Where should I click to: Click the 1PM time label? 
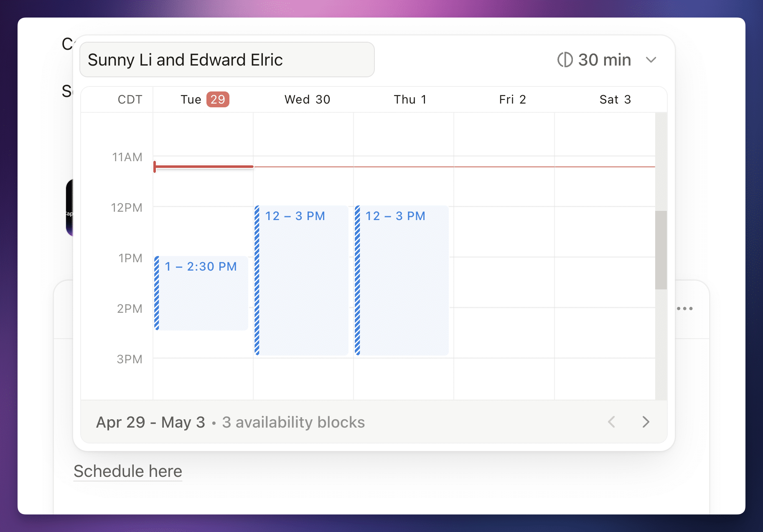[130, 258]
